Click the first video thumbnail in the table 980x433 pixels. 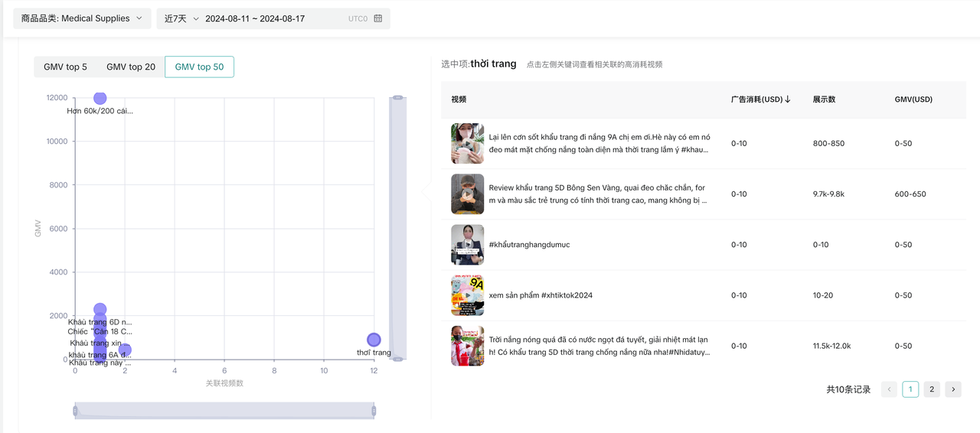pos(467,144)
